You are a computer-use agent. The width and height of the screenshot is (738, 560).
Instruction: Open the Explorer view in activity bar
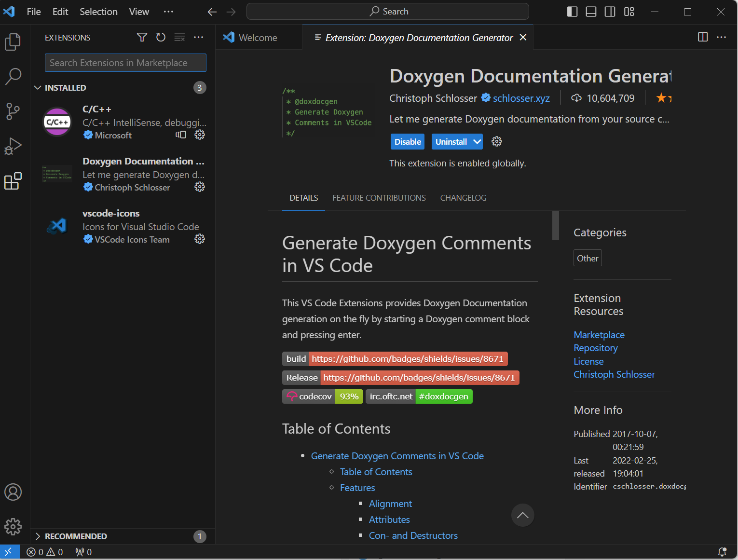tap(13, 42)
